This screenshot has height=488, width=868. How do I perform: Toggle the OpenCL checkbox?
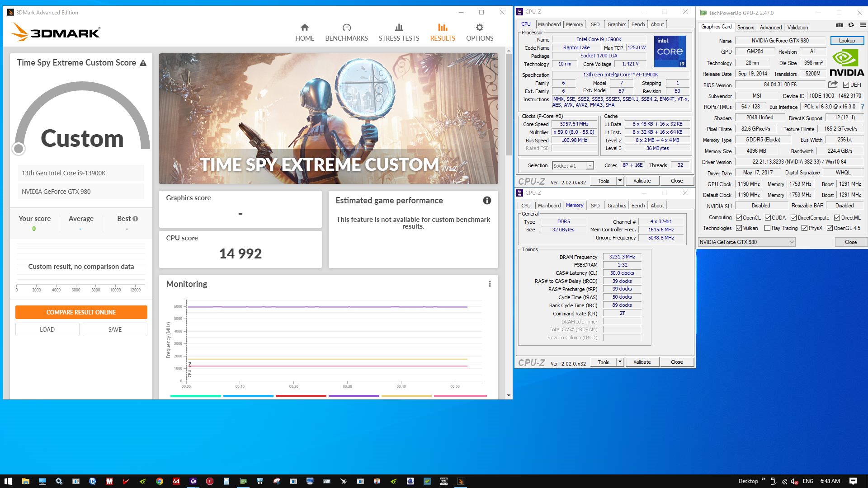(739, 218)
